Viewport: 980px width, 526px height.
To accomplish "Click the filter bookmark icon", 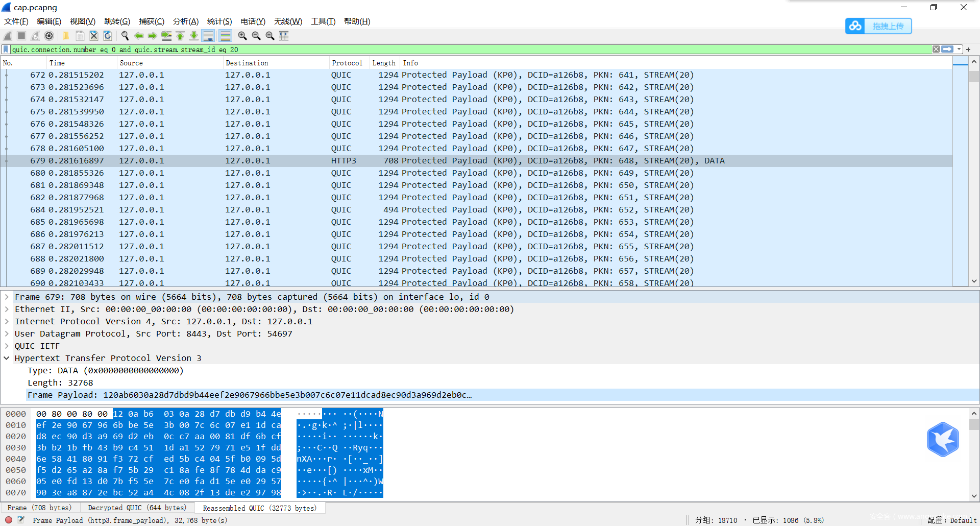I will tap(6, 50).
